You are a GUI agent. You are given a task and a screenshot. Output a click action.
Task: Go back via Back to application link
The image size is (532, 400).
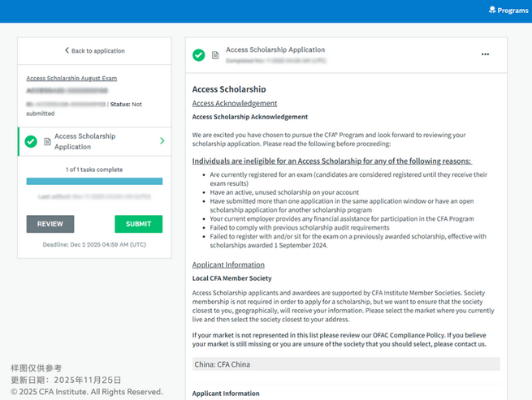pos(97,51)
